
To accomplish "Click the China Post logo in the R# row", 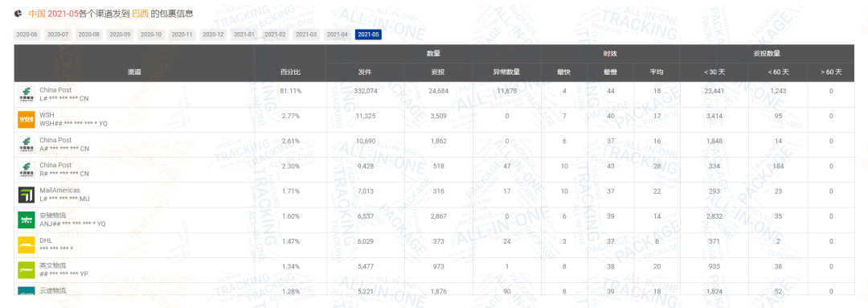I will (x=27, y=170).
